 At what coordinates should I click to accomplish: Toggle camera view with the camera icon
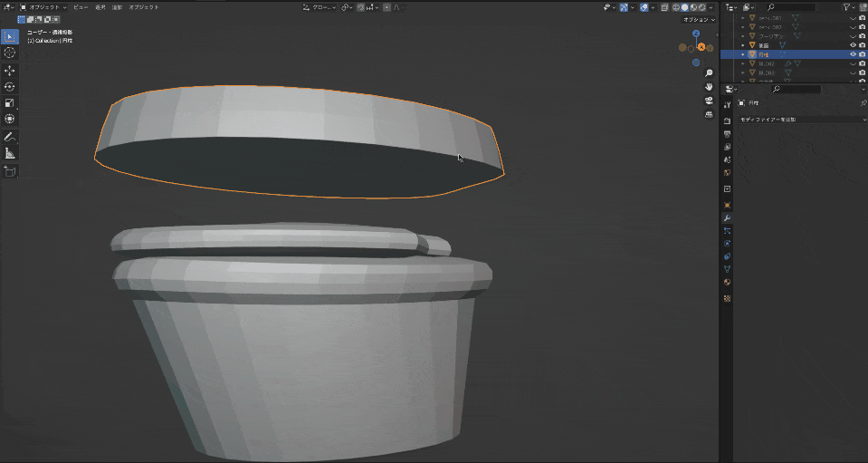point(709,101)
